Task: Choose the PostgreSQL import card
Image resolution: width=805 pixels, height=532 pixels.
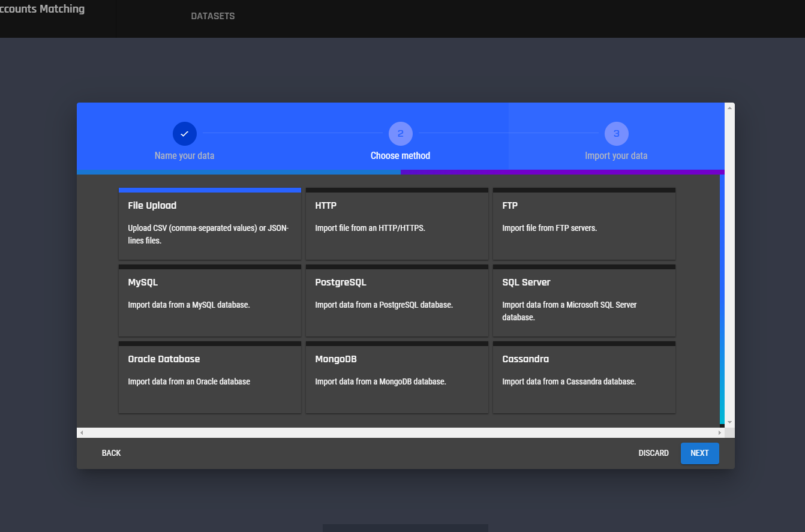Action: pos(397,300)
